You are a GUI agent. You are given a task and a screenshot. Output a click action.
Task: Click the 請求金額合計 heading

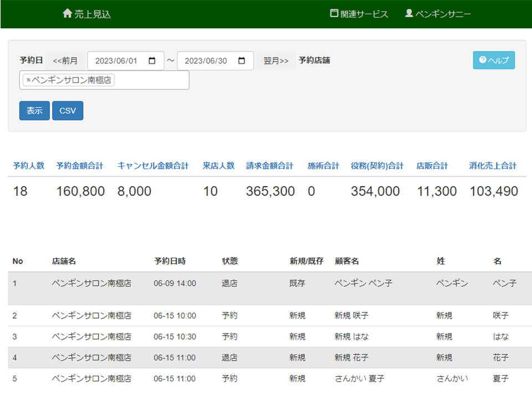coord(270,166)
